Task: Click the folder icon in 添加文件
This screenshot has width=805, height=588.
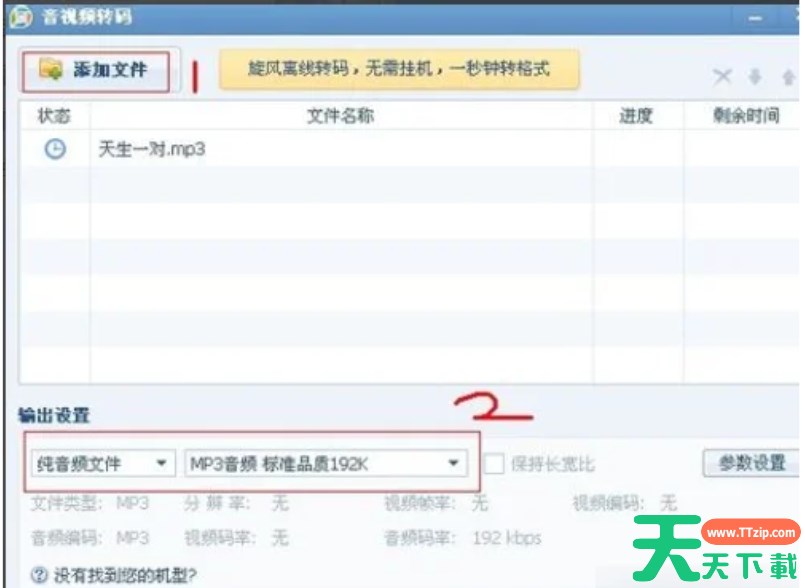Action: click(51, 69)
